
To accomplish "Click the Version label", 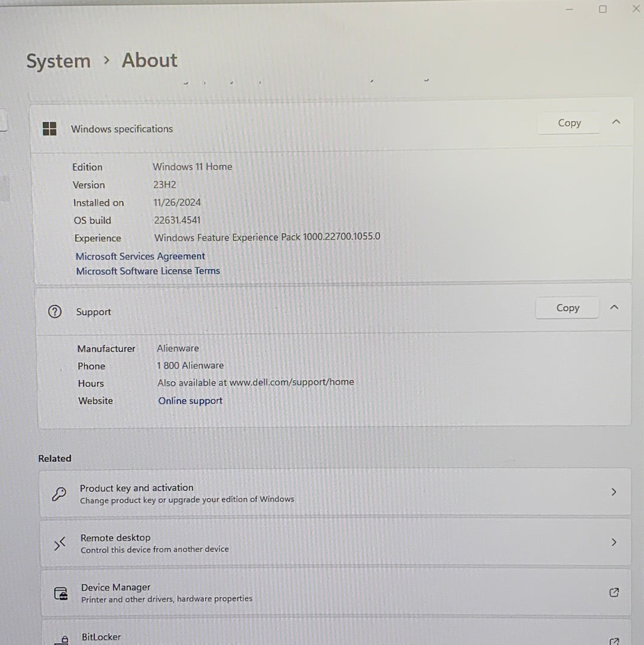I will (x=89, y=185).
